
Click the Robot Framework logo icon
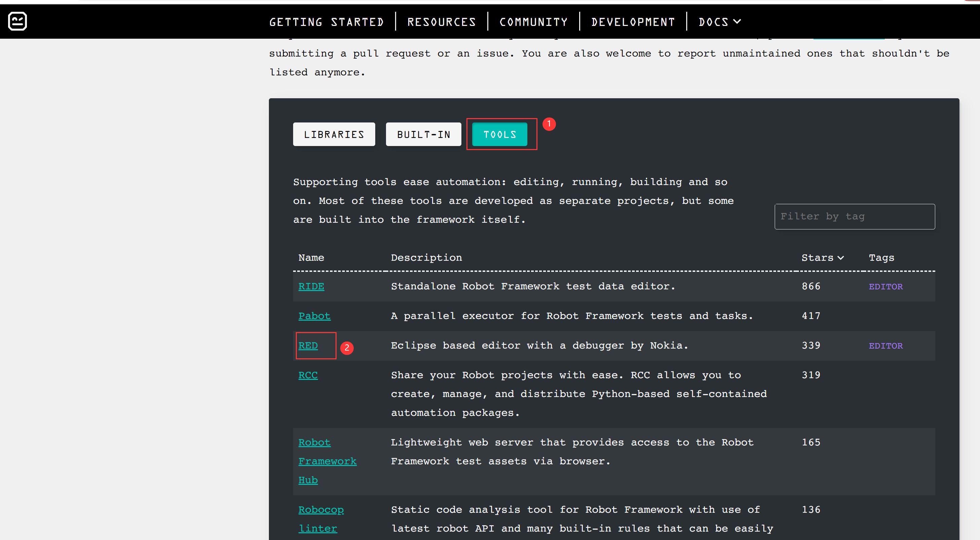[x=17, y=21]
